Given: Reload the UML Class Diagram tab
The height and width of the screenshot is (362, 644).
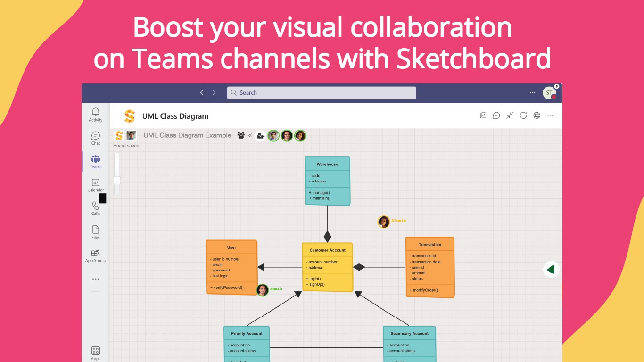Looking at the screenshot, I should click(523, 115).
